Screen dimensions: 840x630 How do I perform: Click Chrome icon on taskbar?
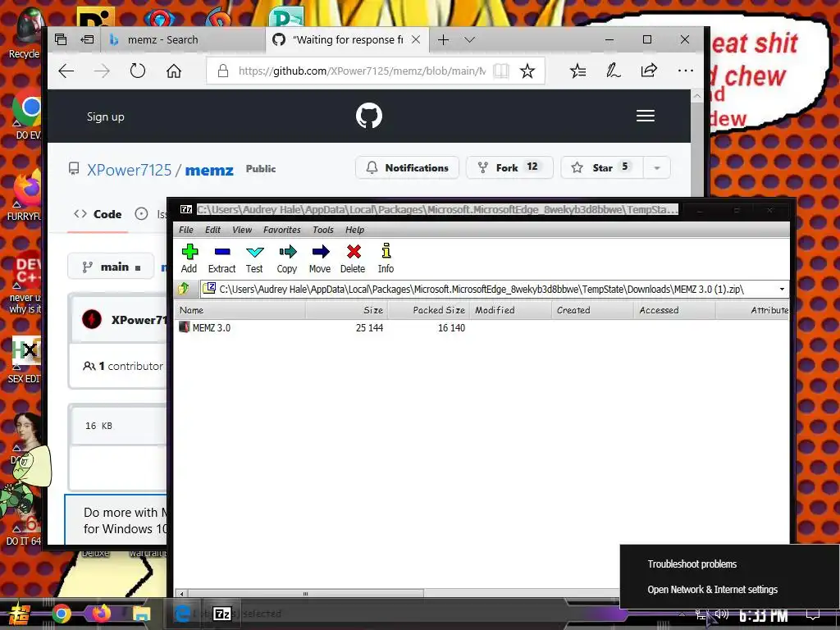[x=62, y=614]
